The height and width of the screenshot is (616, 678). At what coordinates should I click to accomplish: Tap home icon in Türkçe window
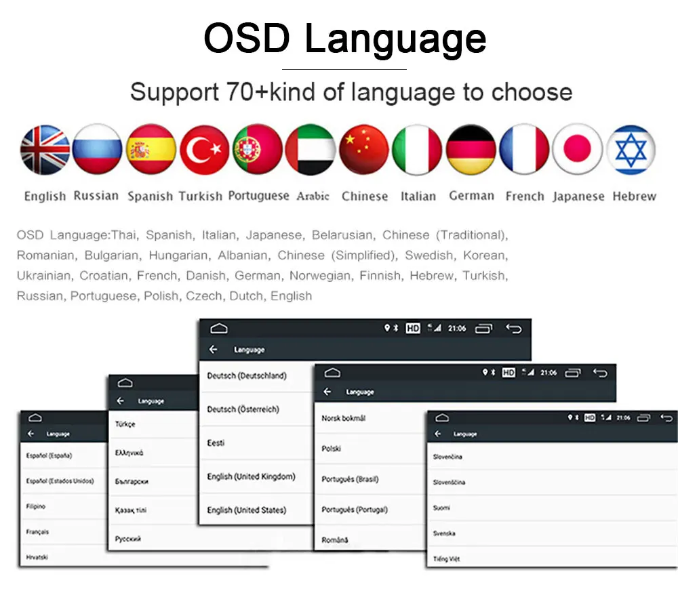pos(125,383)
